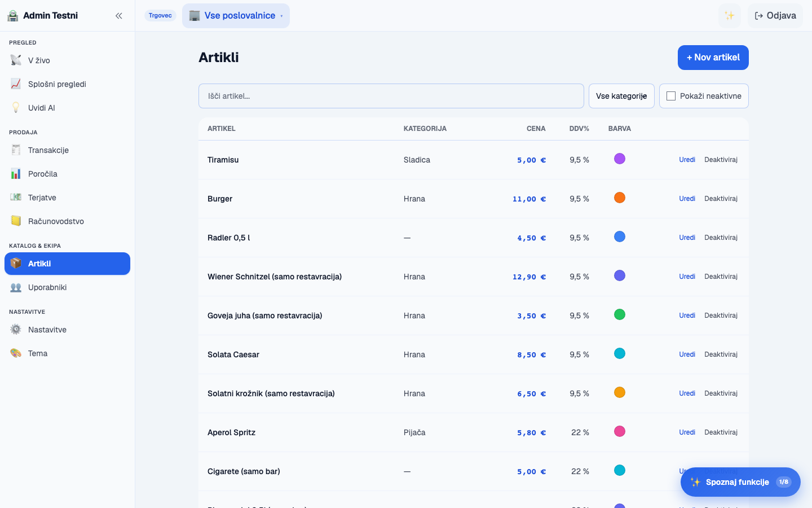Log out with the Odjava button
The width and height of the screenshot is (812, 508).
775,16
